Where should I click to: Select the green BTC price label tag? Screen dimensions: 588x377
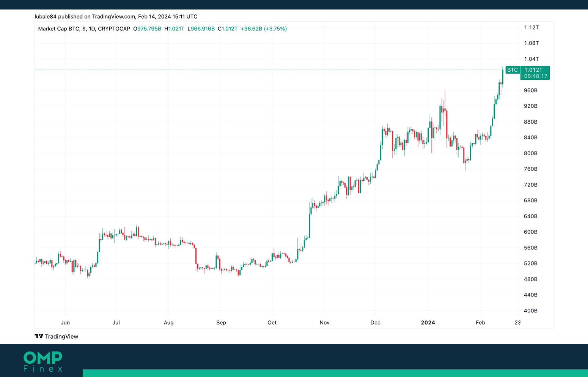click(513, 70)
